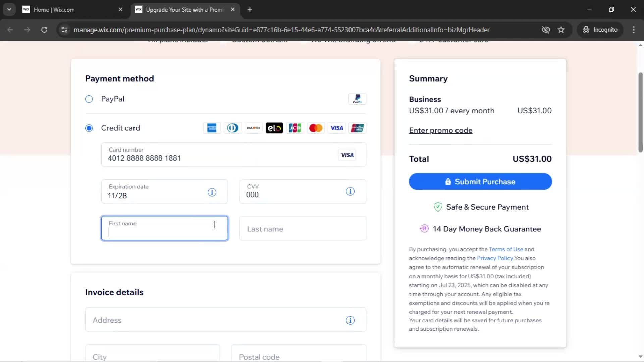Click into the Card number field
Image resolution: width=644 pixels, height=362 pixels.
(233, 155)
